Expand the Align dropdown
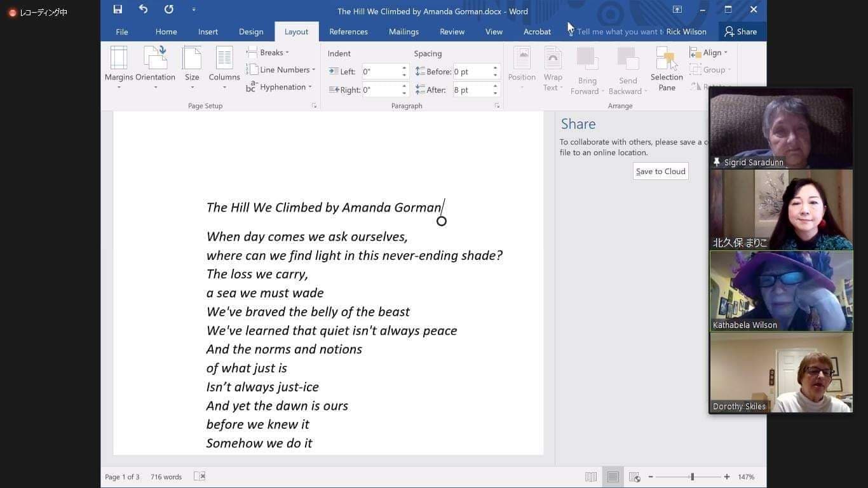The height and width of the screenshot is (488, 868). [709, 53]
